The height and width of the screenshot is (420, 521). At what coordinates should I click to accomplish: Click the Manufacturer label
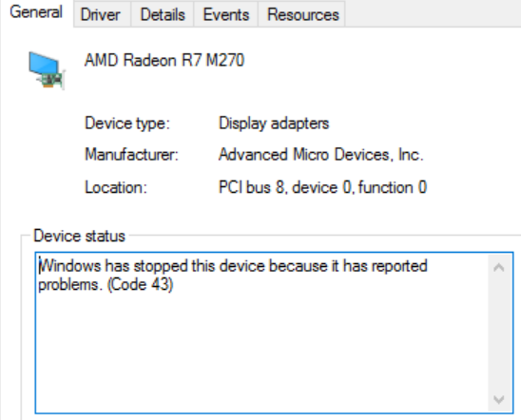tap(131, 155)
